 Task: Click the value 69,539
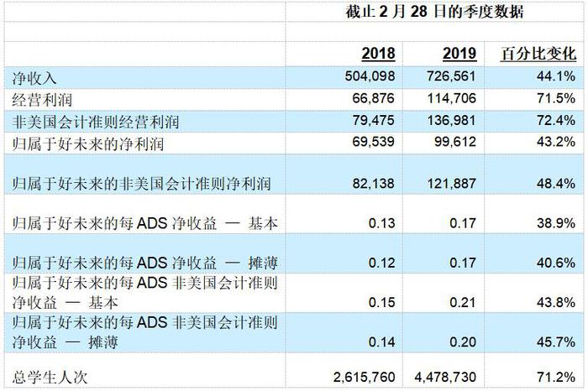[x=374, y=142]
